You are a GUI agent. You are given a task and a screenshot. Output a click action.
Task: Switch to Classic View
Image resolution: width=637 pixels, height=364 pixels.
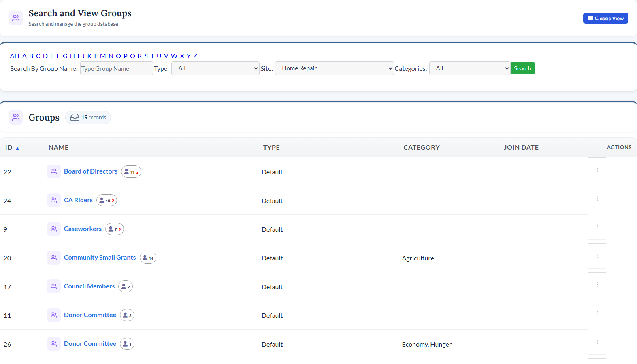coord(606,18)
